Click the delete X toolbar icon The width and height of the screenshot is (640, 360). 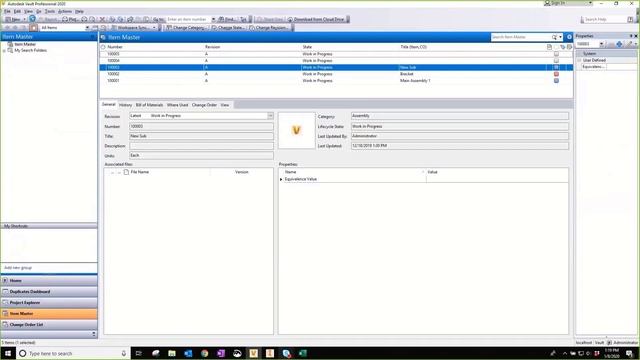click(x=102, y=19)
